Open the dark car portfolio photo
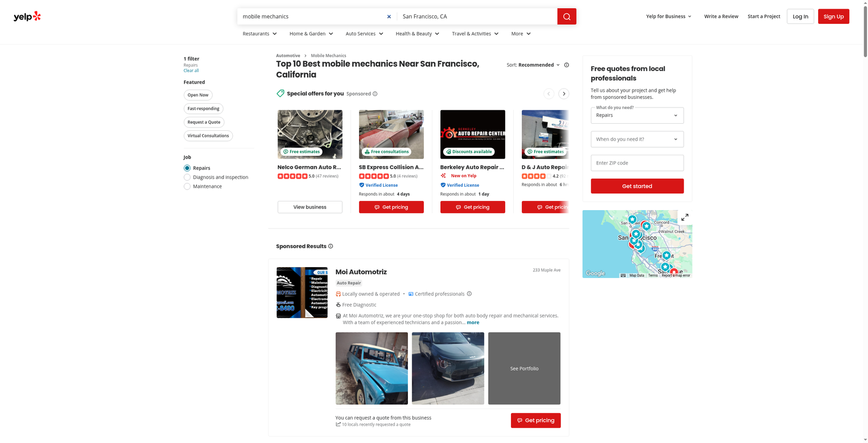Image resolution: width=868 pixels, height=443 pixels. click(448, 368)
